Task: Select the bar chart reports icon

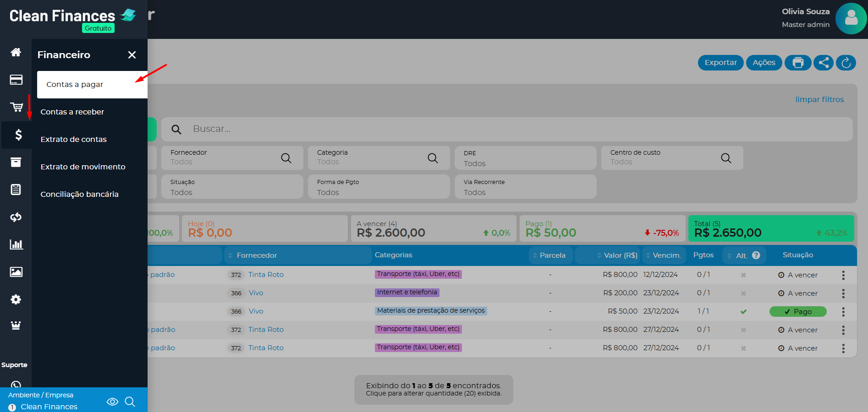Action: 16,244
